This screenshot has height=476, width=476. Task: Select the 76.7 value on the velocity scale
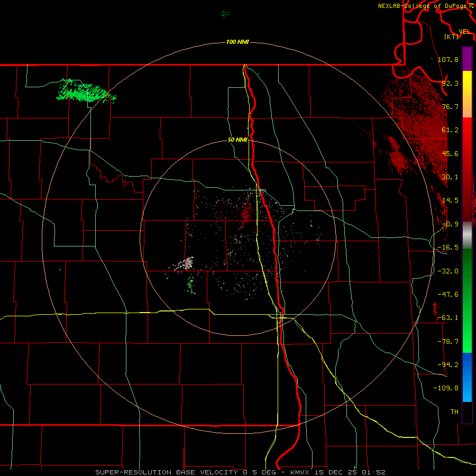(x=450, y=106)
